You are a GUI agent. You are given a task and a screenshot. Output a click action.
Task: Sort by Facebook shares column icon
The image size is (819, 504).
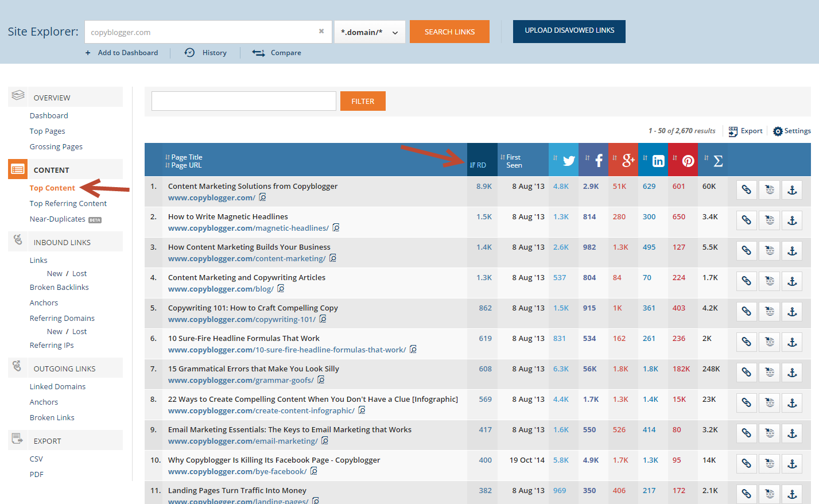pos(599,161)
